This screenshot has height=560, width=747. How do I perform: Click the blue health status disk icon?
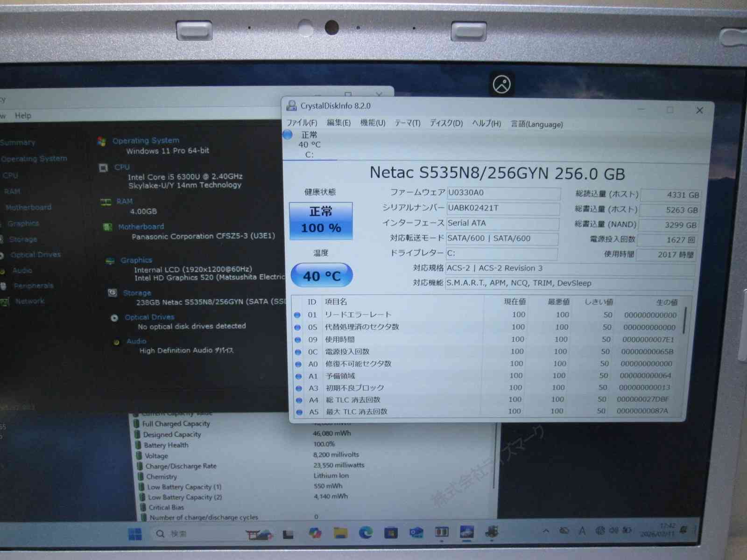point(288,135)
